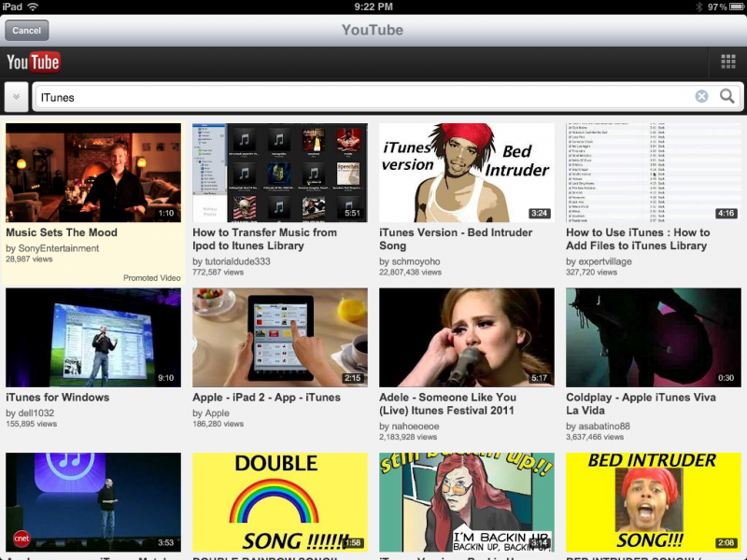Select title How to Use iTunes

[638, 239]
